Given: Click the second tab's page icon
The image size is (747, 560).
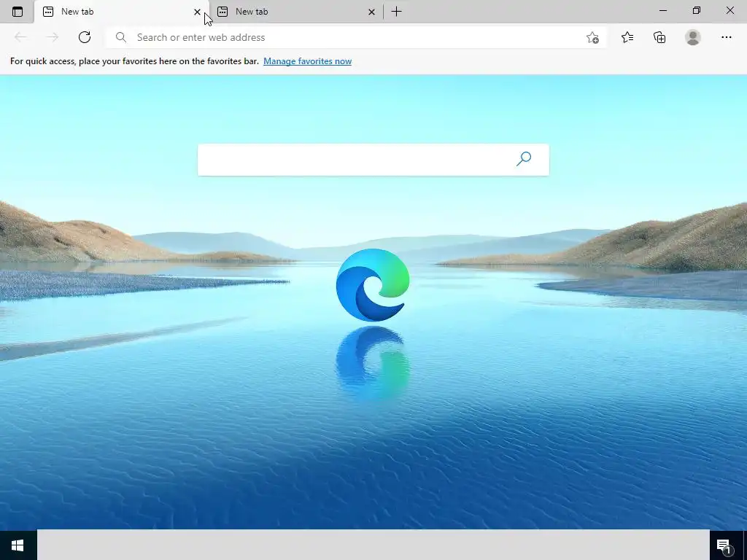Looking at the screenshot, I should point(222,12).
